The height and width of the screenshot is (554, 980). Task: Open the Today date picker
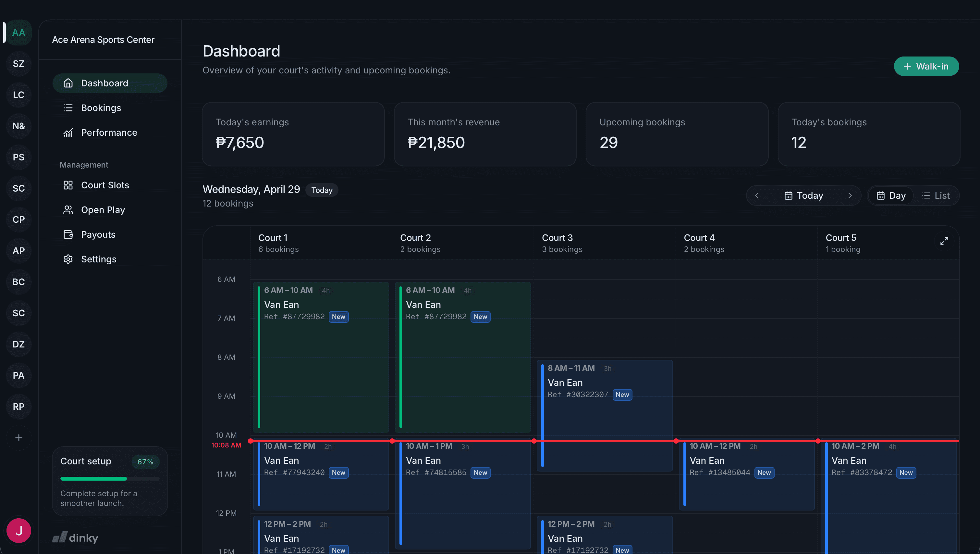coord(803,196)
